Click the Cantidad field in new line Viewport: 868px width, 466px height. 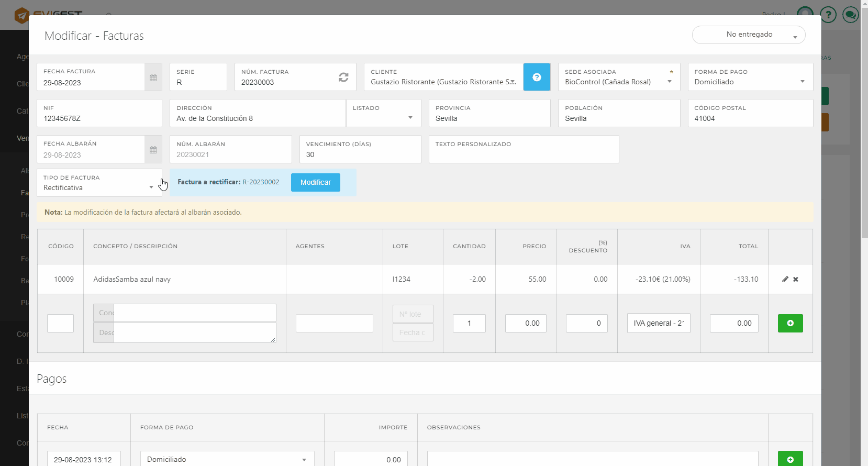tap(469, 323)
